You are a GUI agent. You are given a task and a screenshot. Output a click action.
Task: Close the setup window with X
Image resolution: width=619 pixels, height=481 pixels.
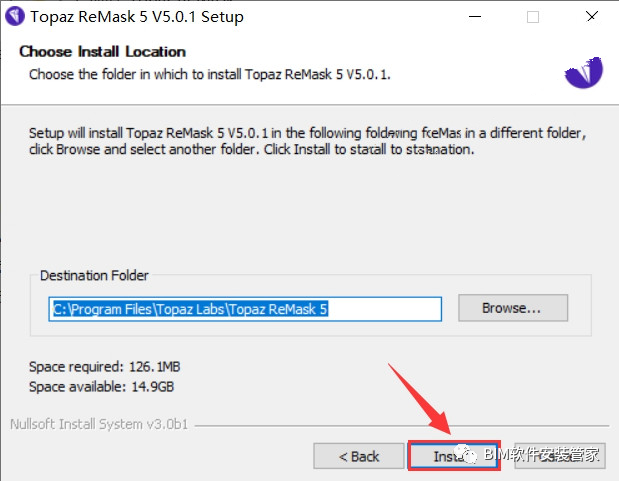click(x=591, y=17)
